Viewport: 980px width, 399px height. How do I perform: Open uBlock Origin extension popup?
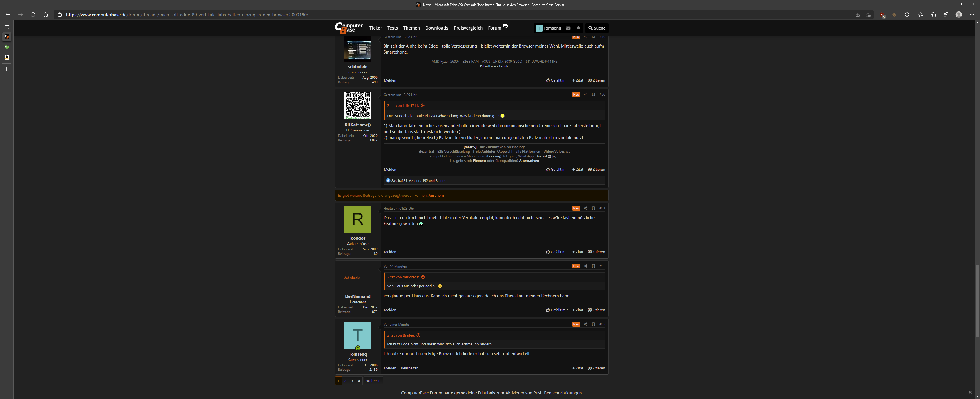coord(882,15)
